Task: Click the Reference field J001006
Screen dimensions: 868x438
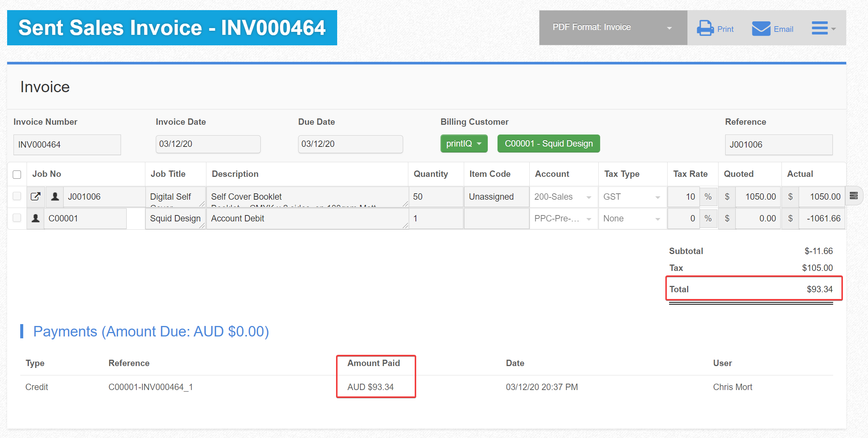Action: (778, 145)
